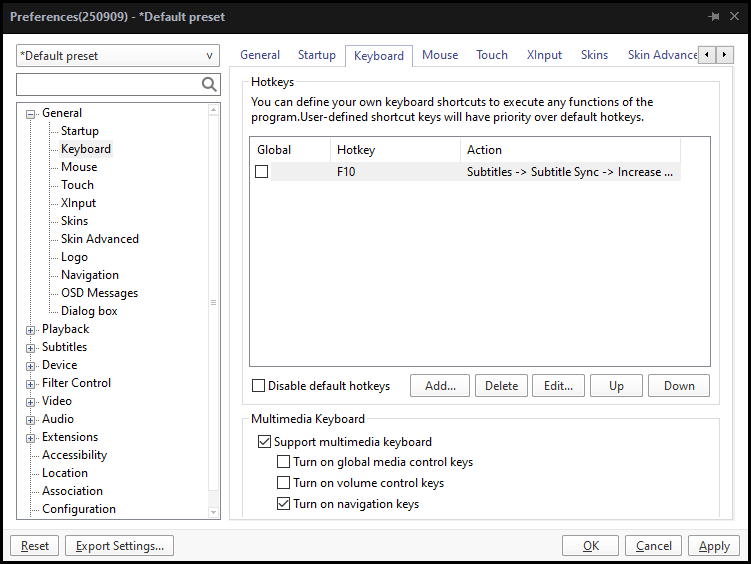Select Configuration in the tree
This screenshot has height=564, width=751.
coord(79,509)
